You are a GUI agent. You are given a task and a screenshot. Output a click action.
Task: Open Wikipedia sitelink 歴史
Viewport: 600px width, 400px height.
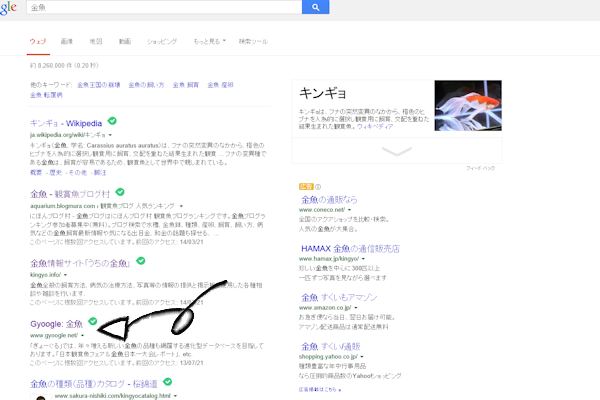[55, 173]
